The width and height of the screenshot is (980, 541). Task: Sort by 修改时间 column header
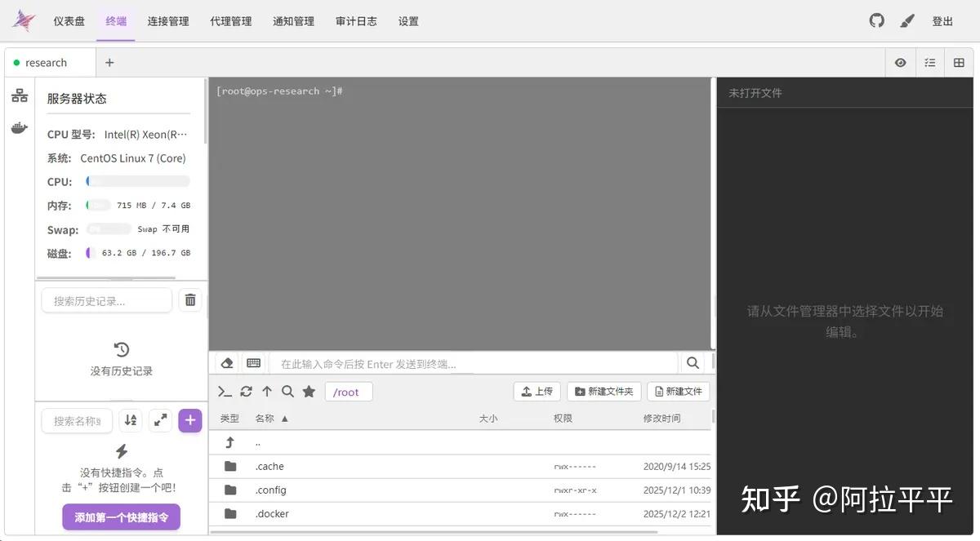click(661, 418)
